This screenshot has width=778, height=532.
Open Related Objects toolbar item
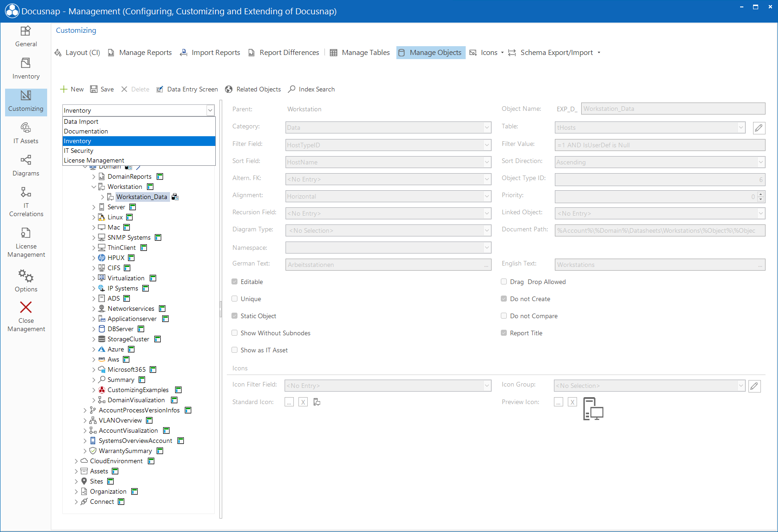(253, 89)
